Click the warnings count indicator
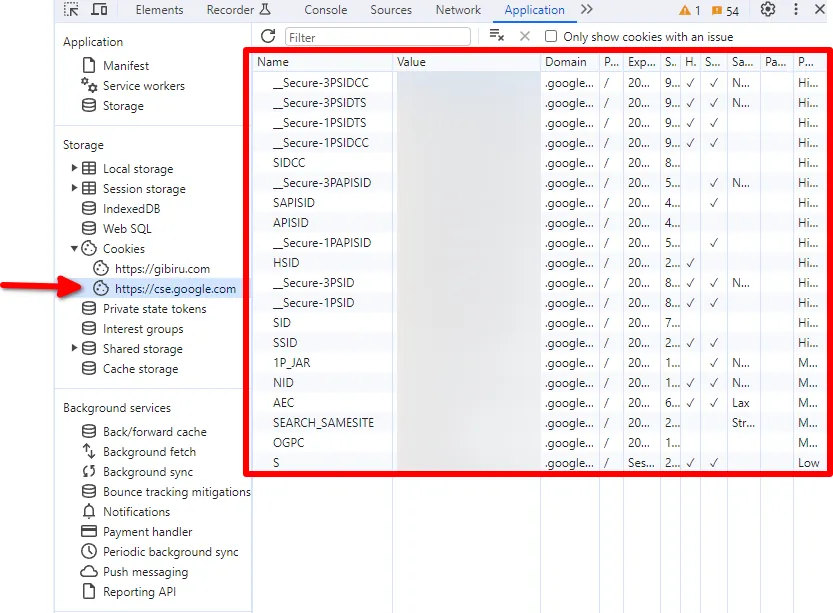This screenshot has height=613, width=833. (690, 10)
